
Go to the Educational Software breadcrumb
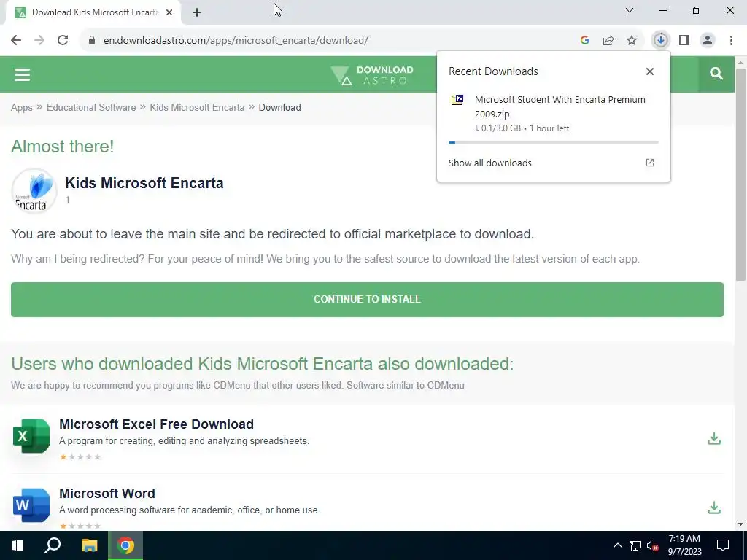click(x=91, y=108)
